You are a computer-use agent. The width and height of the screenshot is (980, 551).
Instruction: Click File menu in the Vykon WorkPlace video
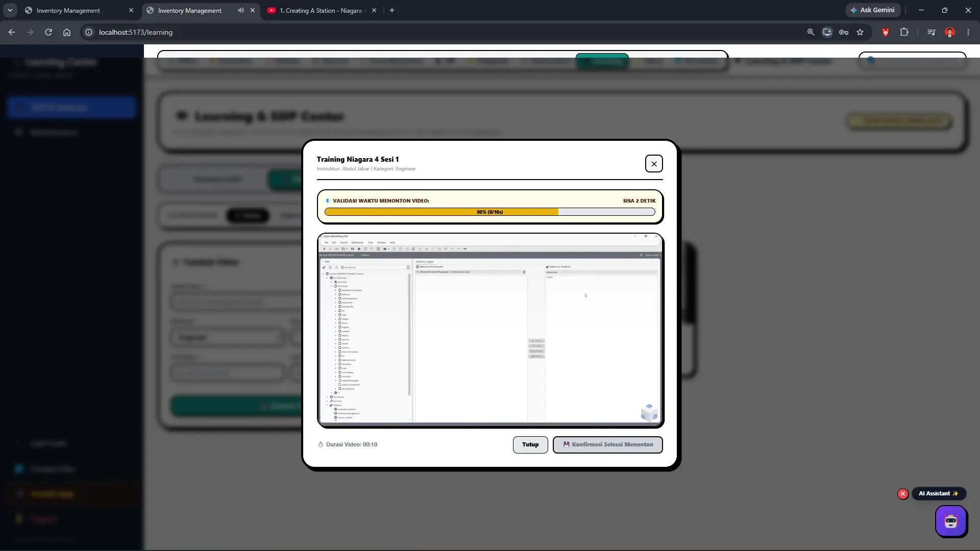[326, 242]
